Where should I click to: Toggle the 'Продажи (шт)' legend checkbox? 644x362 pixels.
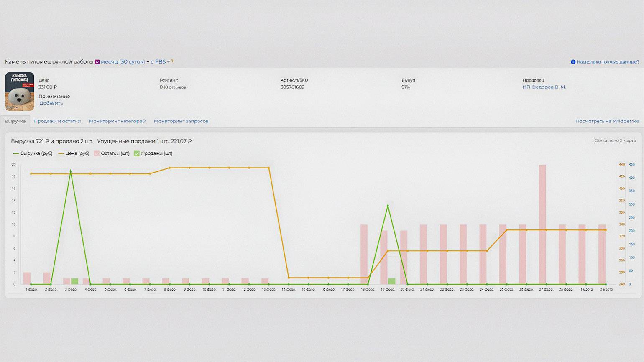click(x=137, y=153)
